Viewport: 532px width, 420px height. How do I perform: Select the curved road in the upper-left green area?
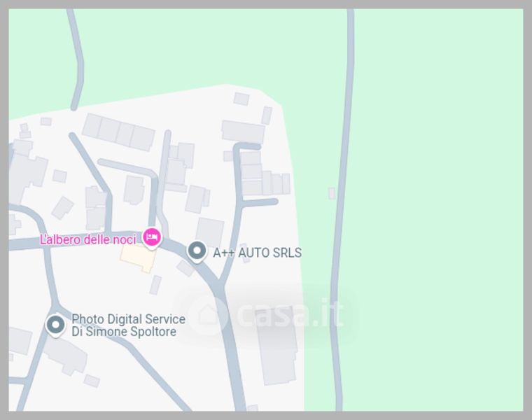tap(78, 61)
